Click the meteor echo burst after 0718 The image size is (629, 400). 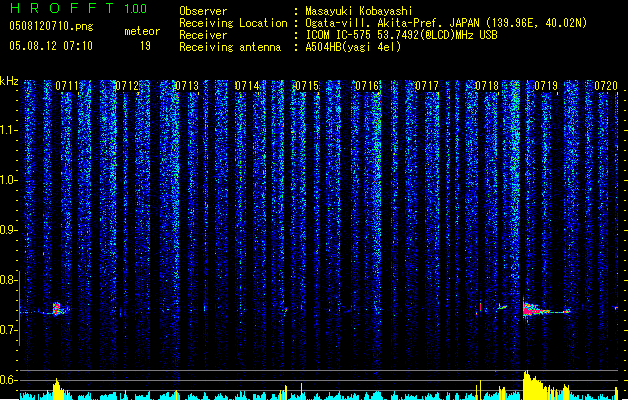[545, 309]
